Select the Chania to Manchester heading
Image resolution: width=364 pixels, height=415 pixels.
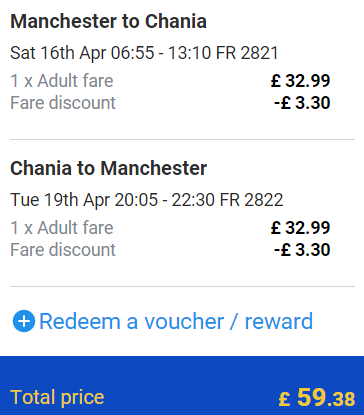pyautogui.click(x=108, y=168)
